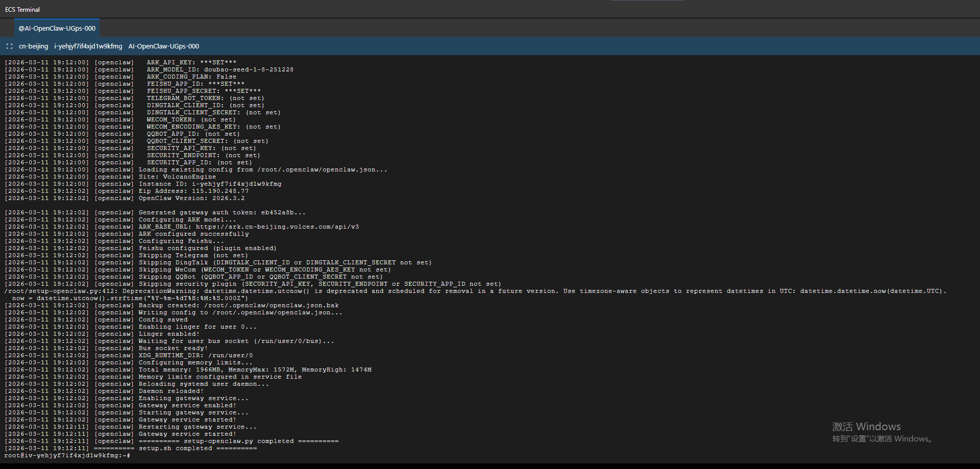
Task: Click the ARK_CODING_PLAN: False line
Action: point(120,77)
